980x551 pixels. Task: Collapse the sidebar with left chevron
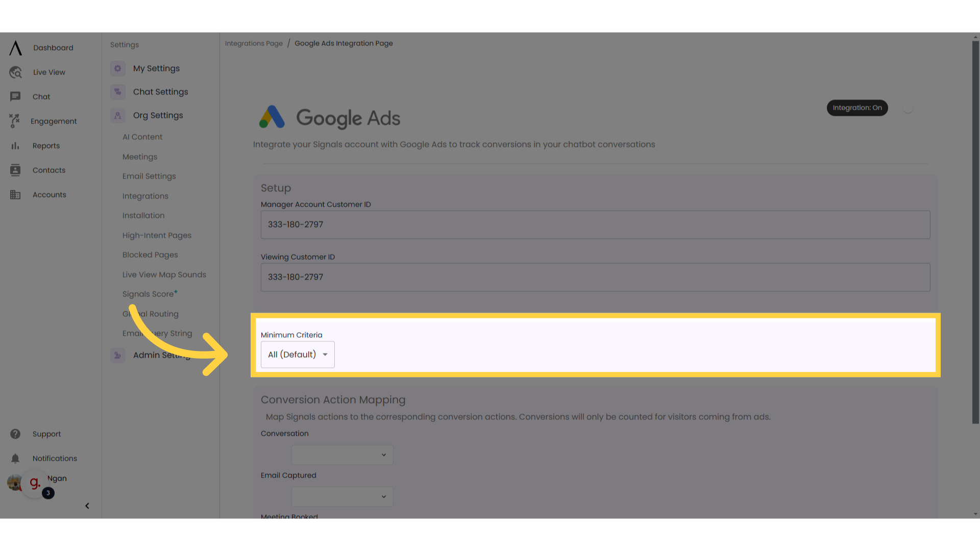pyautogui.click(x=87, y=506)
